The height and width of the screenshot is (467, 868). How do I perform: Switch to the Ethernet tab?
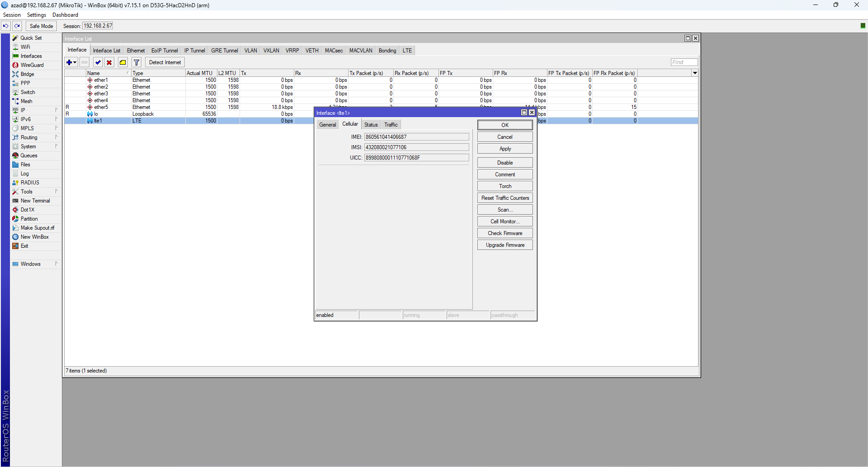[x=136, y=51]
